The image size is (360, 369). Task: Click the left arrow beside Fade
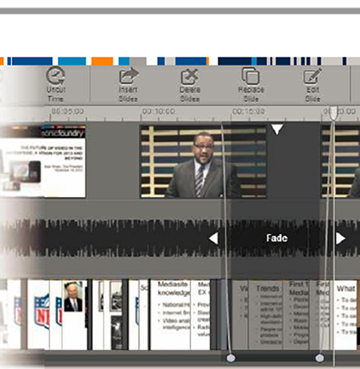[x=213, y=238]
